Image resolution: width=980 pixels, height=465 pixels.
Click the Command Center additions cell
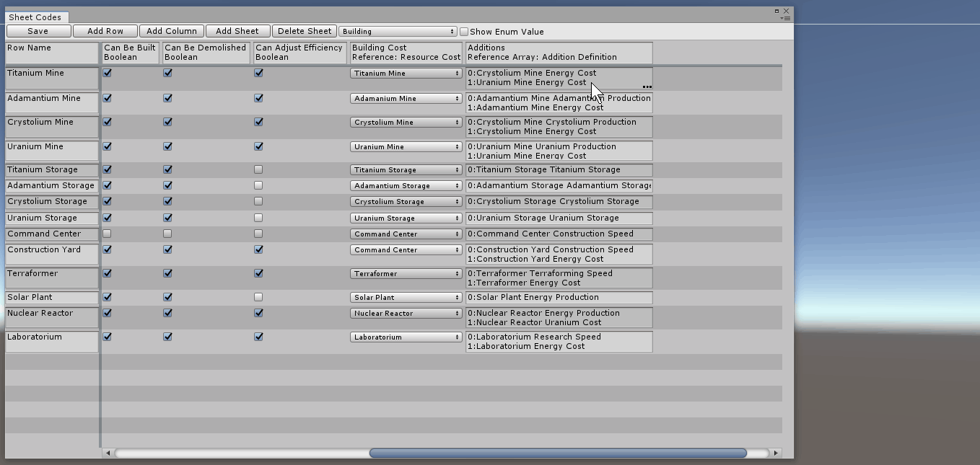[x=559, y=234]
